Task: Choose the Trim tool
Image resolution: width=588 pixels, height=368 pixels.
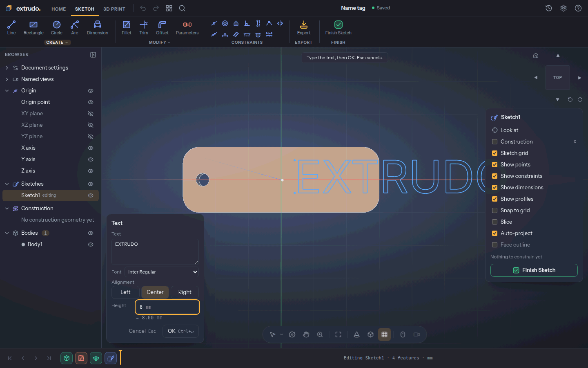Action: point(144,28)
